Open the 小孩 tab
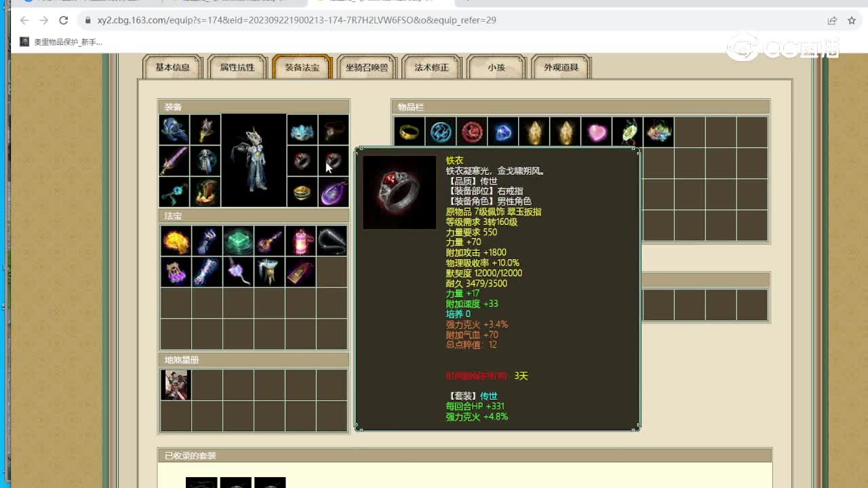The width and height of the screenshot is (868, 488). pyautogui.click(x=496, y=67)
